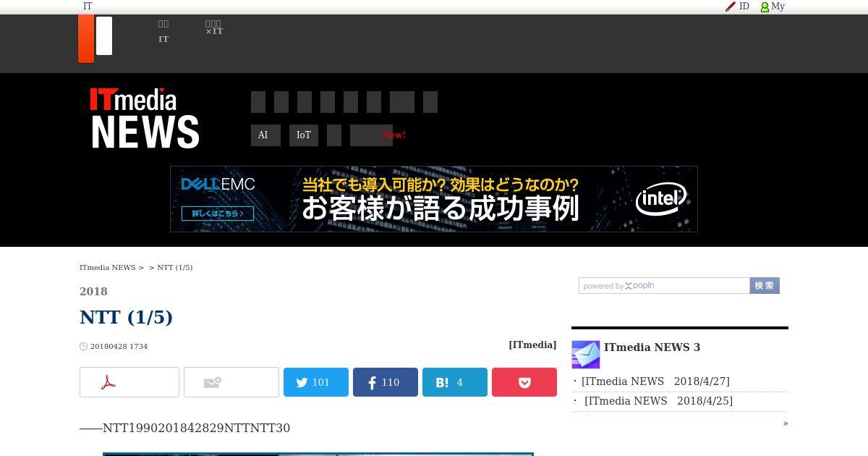Click the 2018 series label above headline
The height and width of the screenshot is (456, 868).
pos(93,292)
